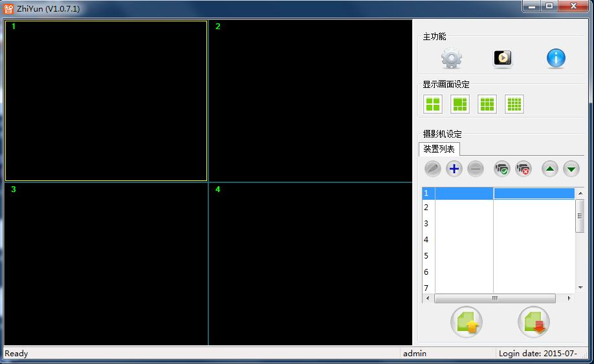
Task: Remove device with the minus icon
Action: click(x=476, y=169)
